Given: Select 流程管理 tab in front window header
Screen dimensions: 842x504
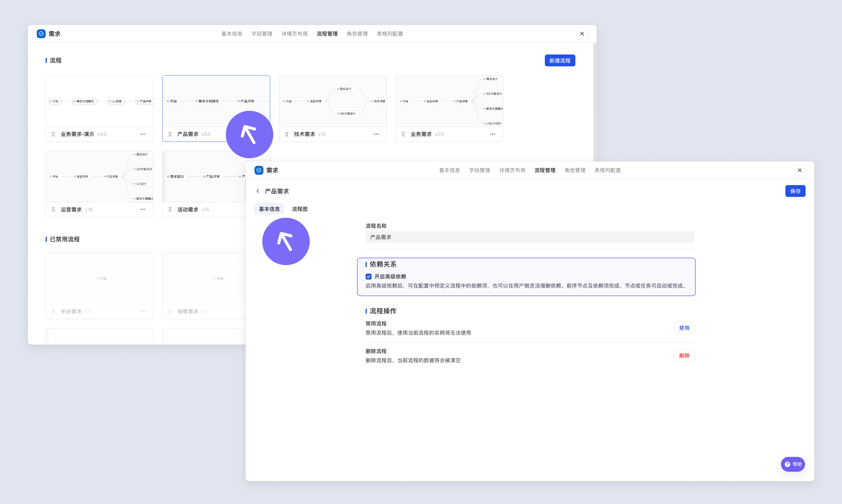Looking at the screenshot, I should pos(545,170).
